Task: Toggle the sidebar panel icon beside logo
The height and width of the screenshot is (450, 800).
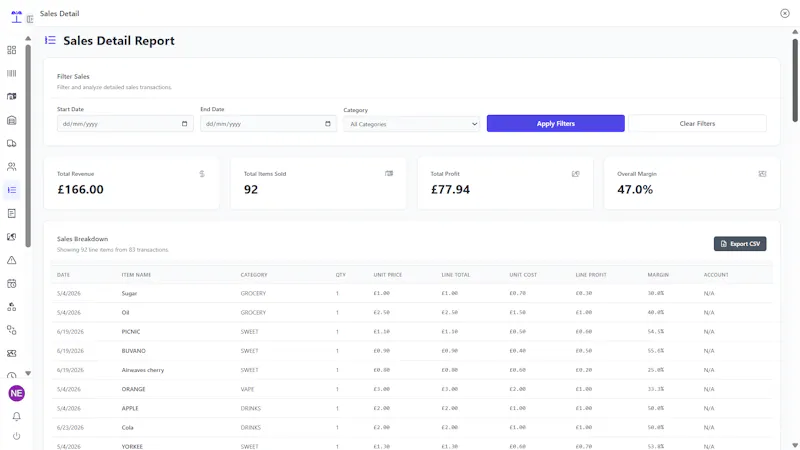Action: pos(30,19)
